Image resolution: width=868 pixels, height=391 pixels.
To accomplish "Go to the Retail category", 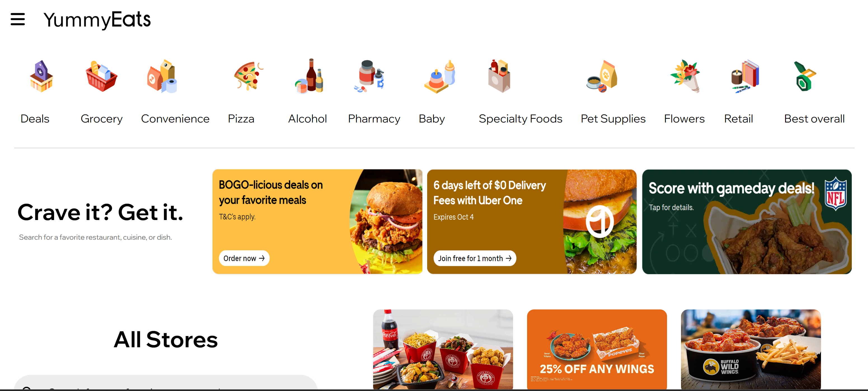I will coord(738,119).
